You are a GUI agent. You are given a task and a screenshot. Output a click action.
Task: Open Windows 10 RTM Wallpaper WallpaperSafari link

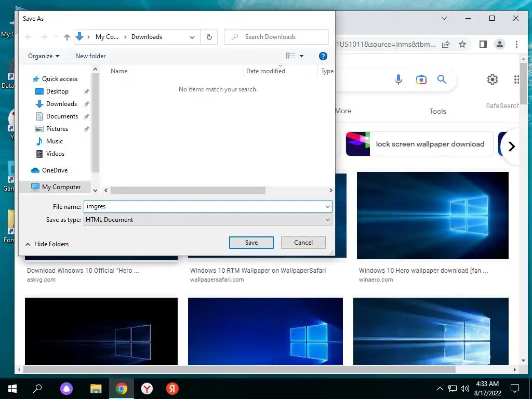coord(258,270)
